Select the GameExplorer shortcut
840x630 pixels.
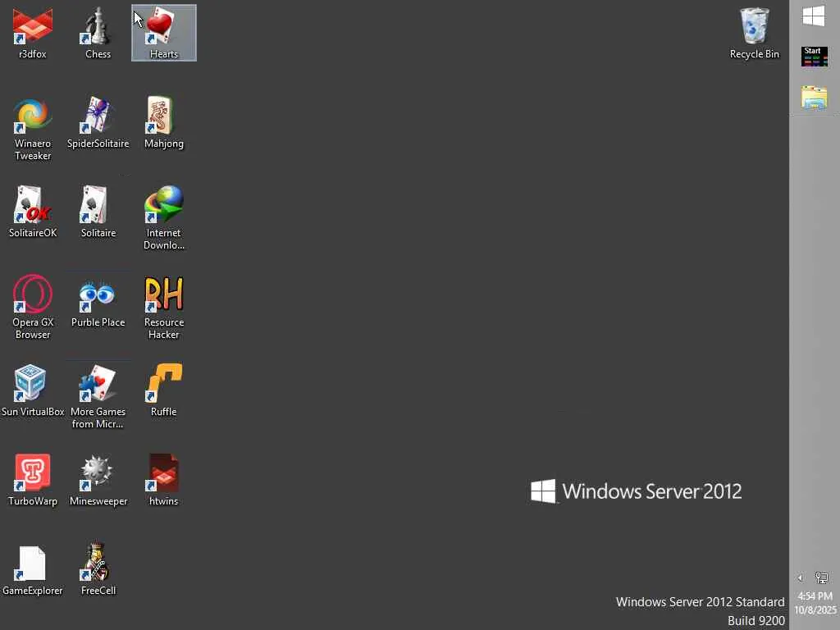tap(33, 570)
